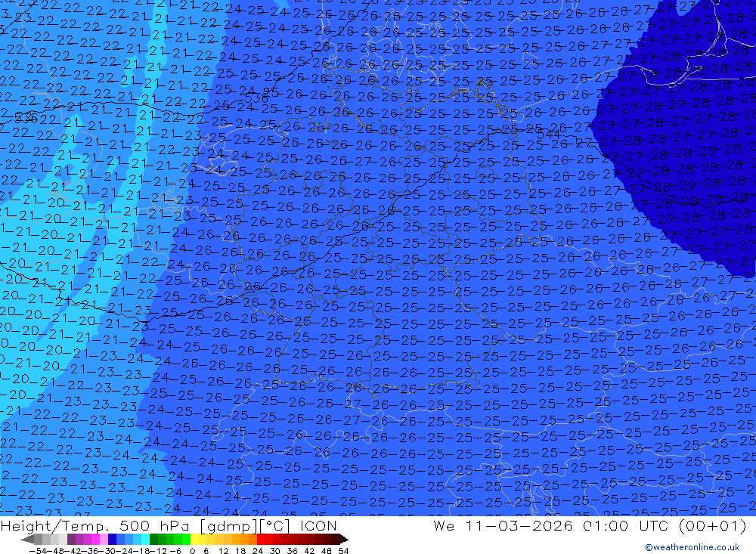Click the 544 height contour label

click(548, 135)
